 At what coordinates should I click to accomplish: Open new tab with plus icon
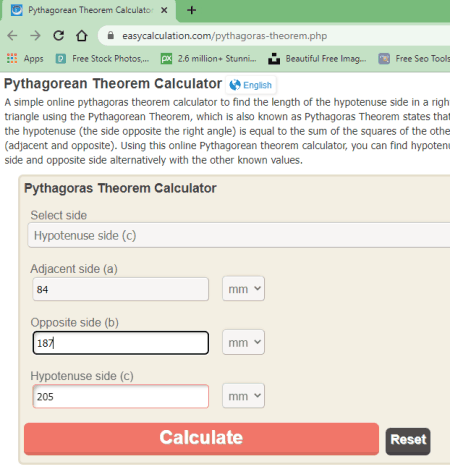pos(191,10)
